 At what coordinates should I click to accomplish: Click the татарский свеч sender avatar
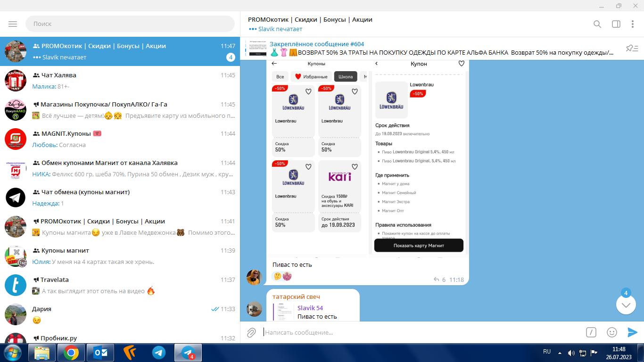click(254, 309)
